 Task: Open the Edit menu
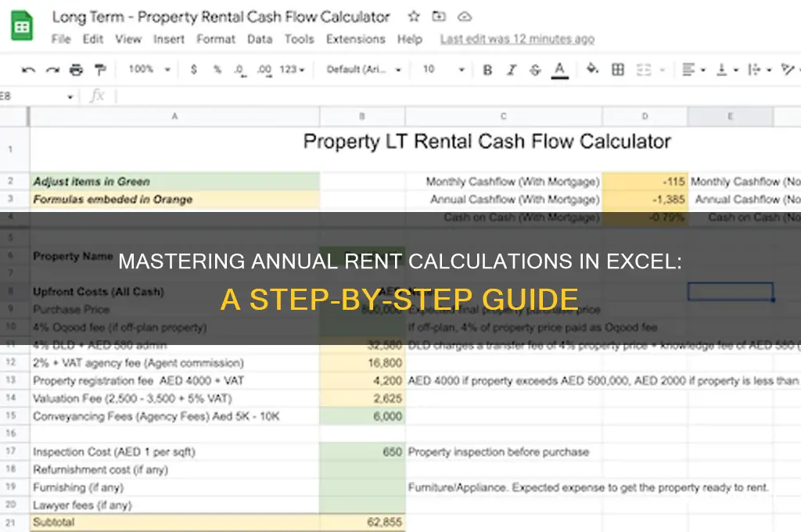(x=93, y=39)
